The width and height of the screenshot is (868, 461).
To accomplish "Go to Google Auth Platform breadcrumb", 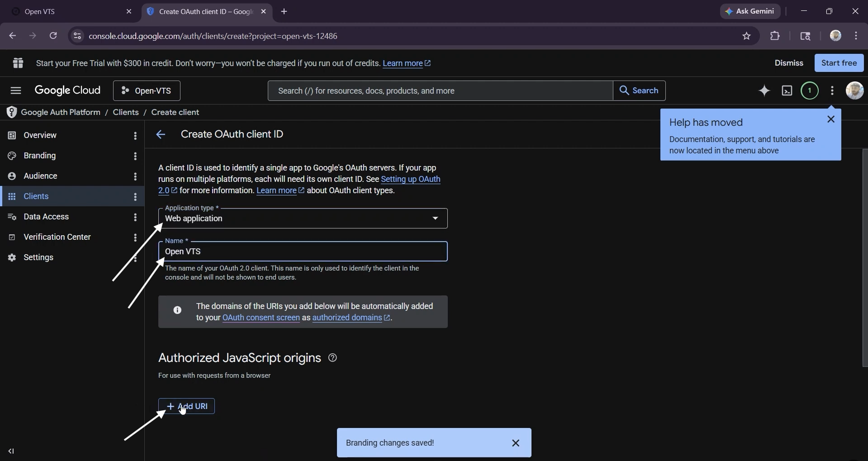I will [x=61, y=112].
